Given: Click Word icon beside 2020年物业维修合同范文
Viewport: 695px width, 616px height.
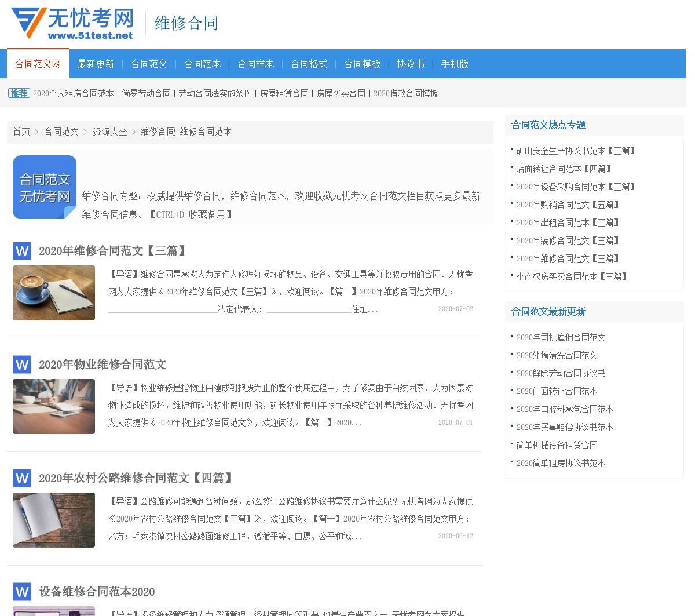Looking at the screenshot, I should click(x=22, y=365).
